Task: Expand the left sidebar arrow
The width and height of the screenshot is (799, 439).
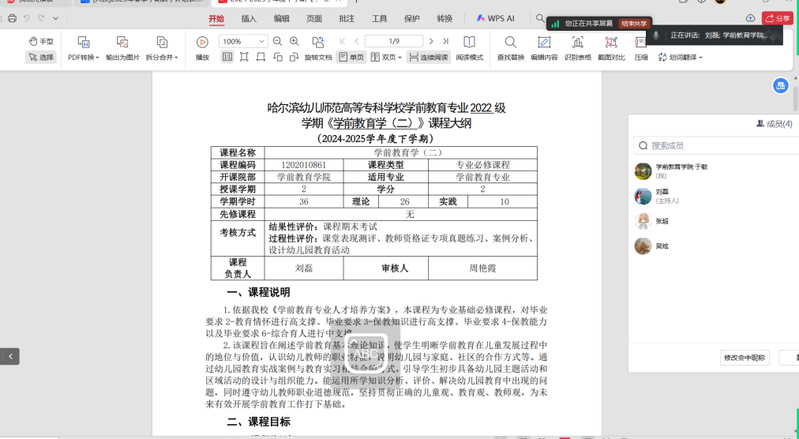Action: pyautogui.click(x=10, y=356)
